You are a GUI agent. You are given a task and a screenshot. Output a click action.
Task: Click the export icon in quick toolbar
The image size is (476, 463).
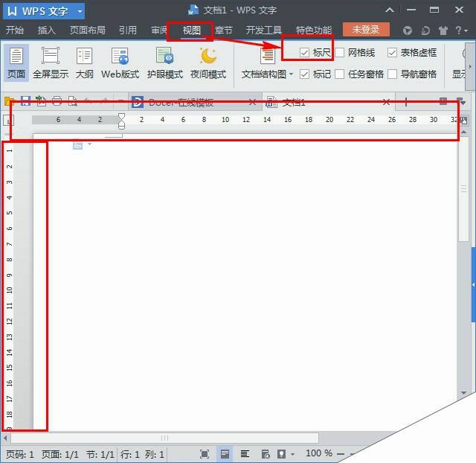41,101
